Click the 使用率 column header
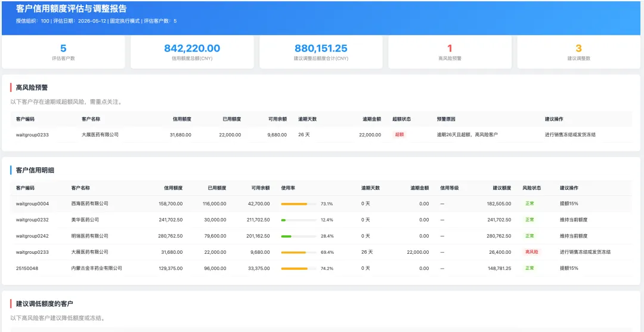This screenshot has height=332, width=644. 288,187
